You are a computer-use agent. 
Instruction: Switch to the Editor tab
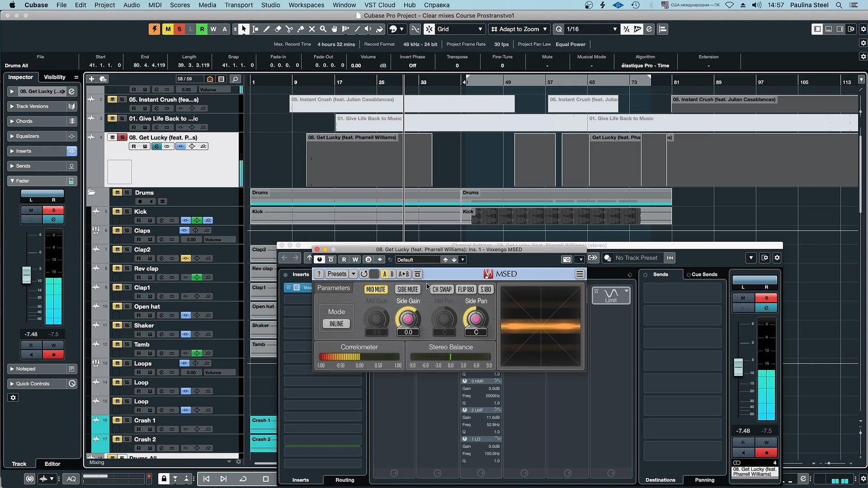click(x=52, y=464)
